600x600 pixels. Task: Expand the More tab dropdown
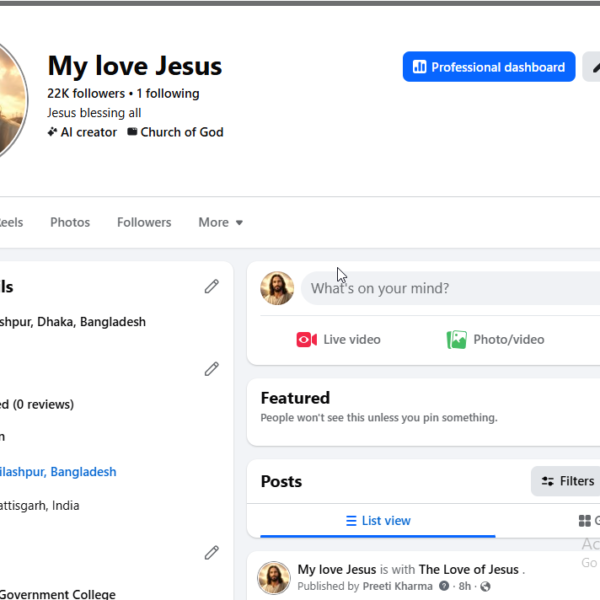tap(220, 222)
